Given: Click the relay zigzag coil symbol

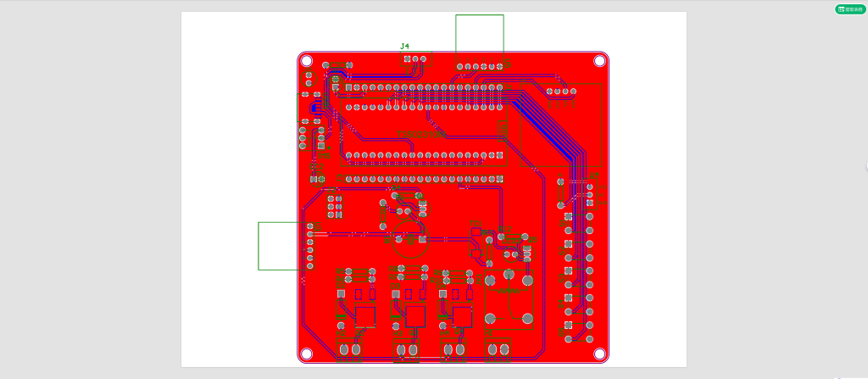Looking at the screenshot, I should [509, 289].
